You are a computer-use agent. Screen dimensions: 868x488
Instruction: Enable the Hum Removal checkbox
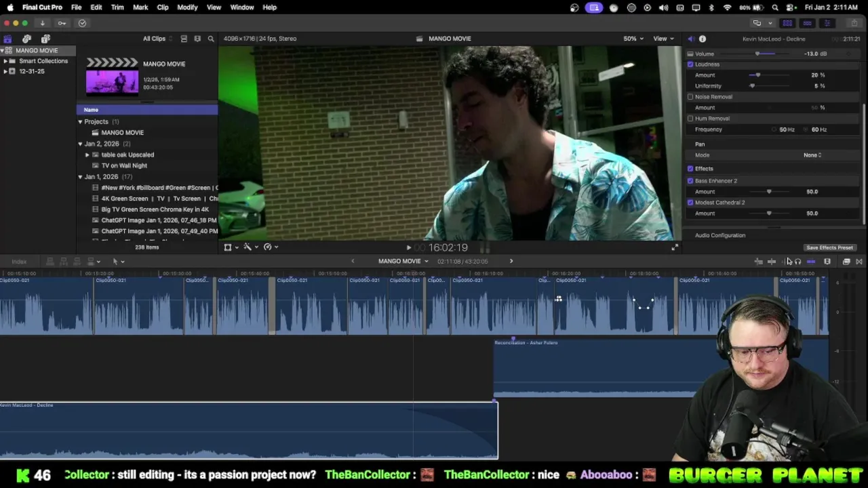(x=690, y=119)
